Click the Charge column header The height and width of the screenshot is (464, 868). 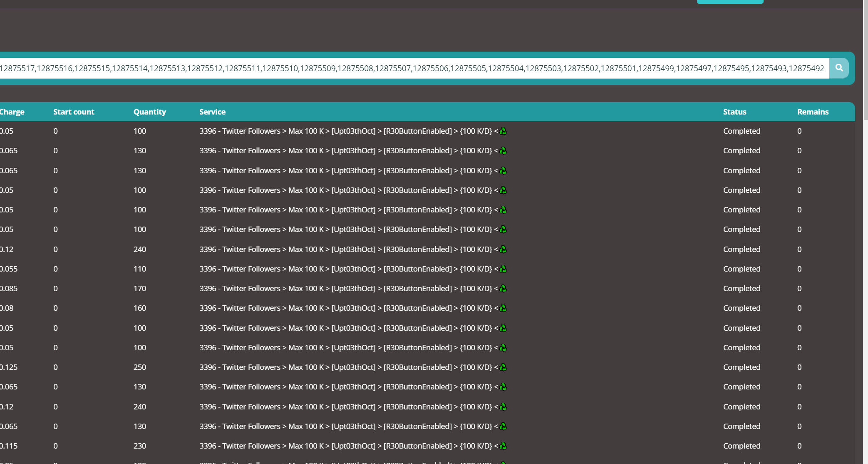pos(12,112)
